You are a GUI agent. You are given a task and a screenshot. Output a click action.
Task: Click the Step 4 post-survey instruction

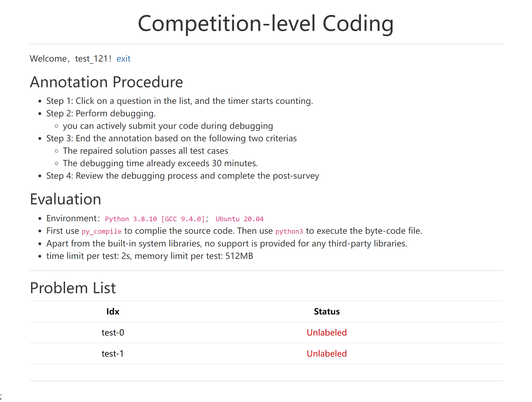point(183,176)
